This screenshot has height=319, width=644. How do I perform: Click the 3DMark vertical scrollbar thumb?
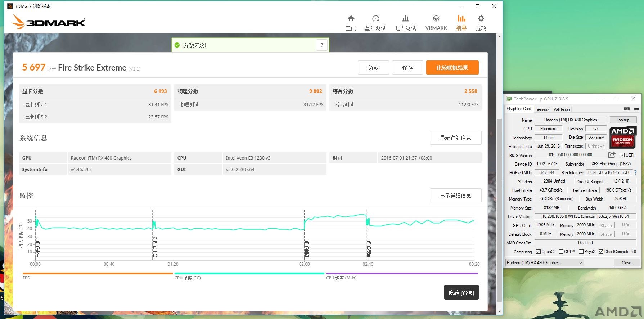click(499, 210)
